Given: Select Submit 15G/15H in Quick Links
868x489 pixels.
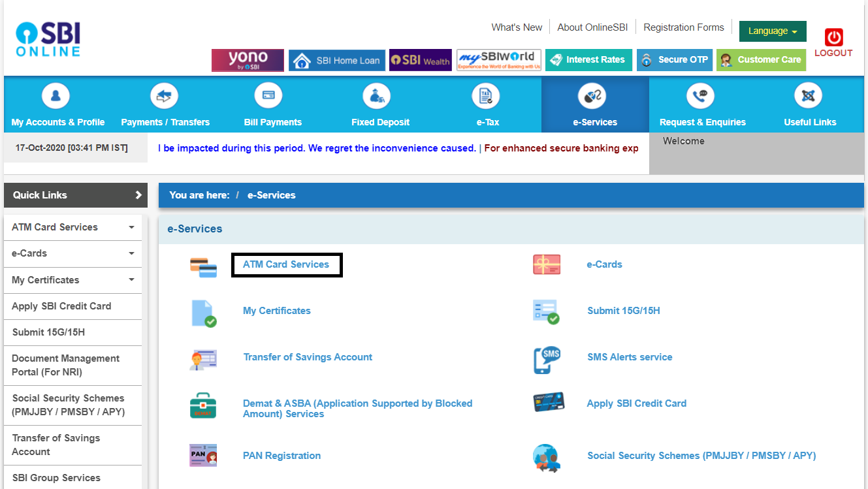Looking at the screenshot, I should coord(72,332).
